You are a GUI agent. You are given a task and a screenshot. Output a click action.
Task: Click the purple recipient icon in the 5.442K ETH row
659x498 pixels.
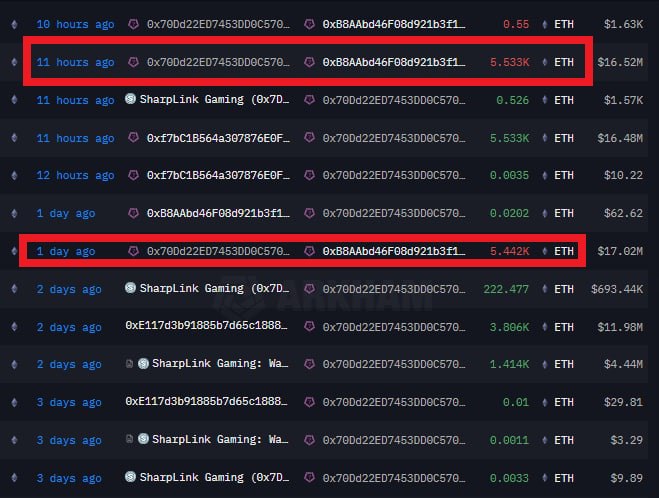pyautogui.click(x=309, y=251)
